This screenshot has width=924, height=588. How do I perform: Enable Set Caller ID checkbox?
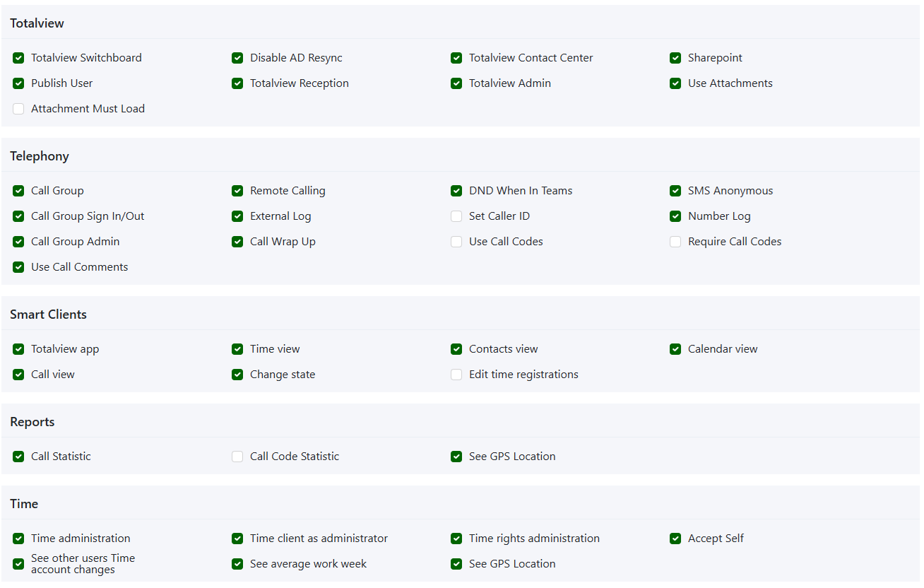click(x=456, y=216)
